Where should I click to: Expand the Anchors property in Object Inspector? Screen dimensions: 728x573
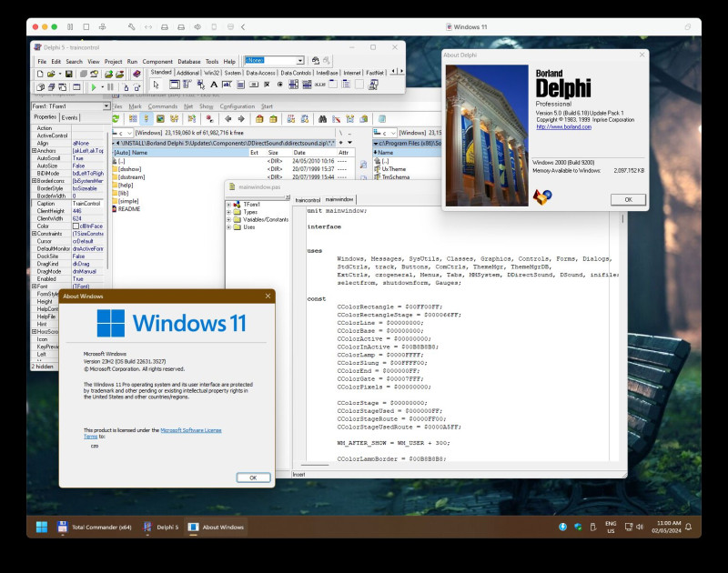click(x=35, y=151)
